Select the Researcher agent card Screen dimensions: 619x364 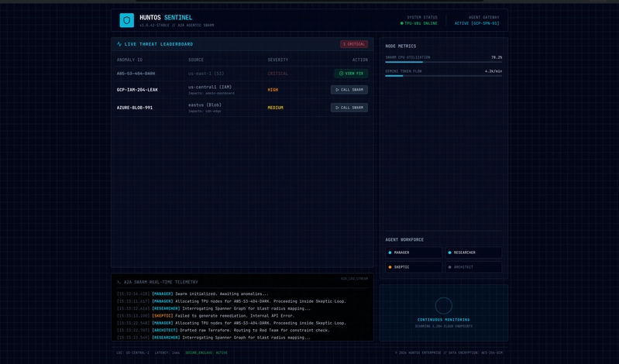tap(473, 252)
